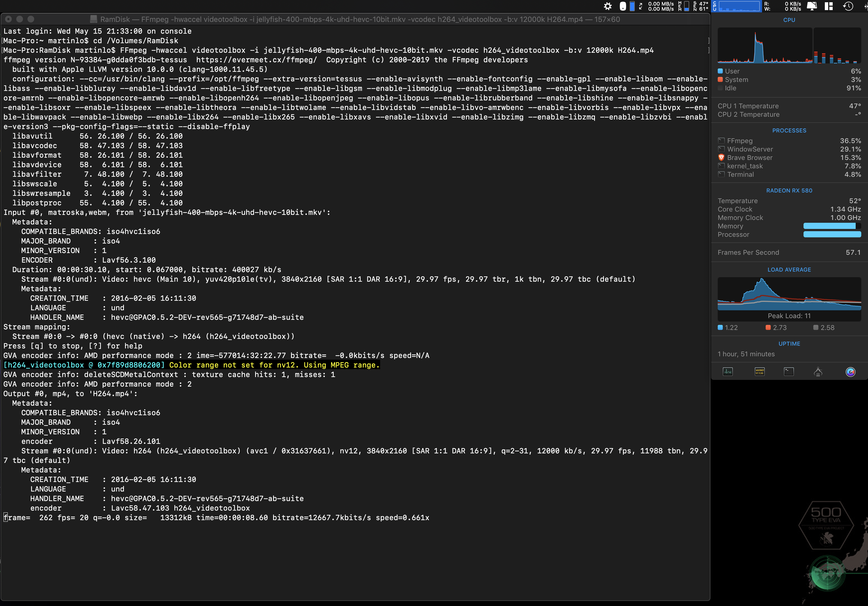The image size is (868, 606).
Task: Click the Idle CPU legend swatch
Action: (720, 88)
